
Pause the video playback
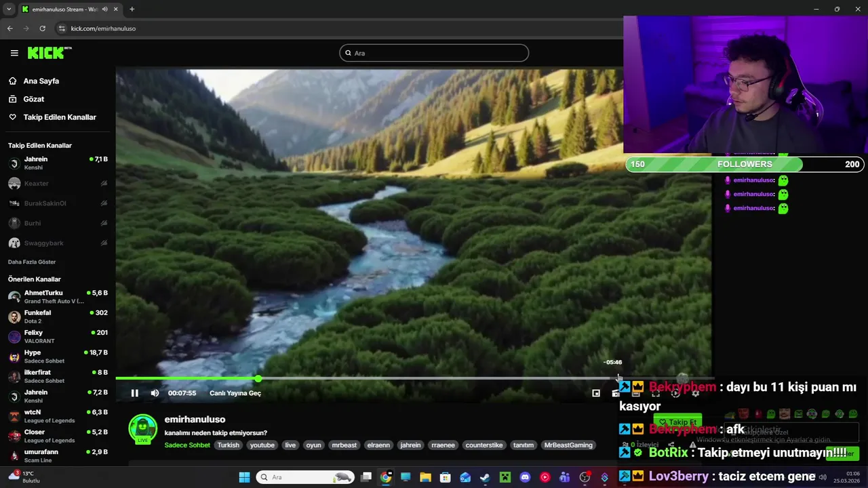coord(134,393)
